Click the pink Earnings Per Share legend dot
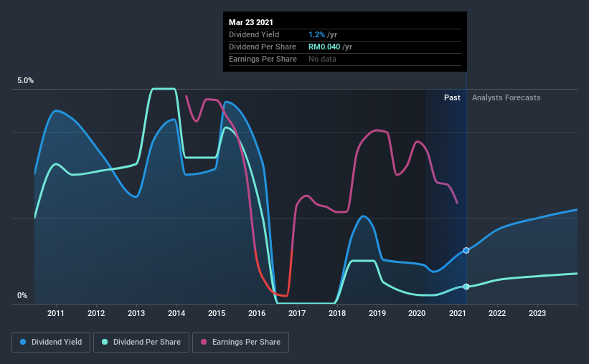589x364 pixels. click(204, 342)
